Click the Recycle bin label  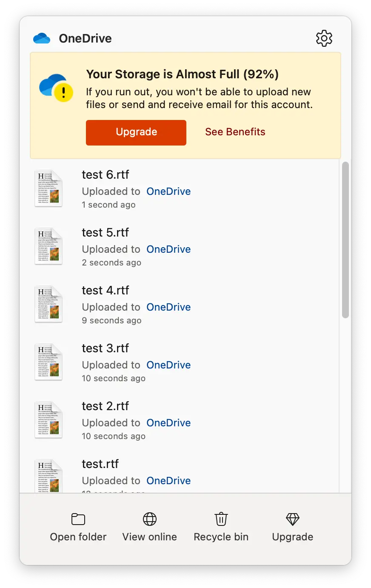pos(221,537)
